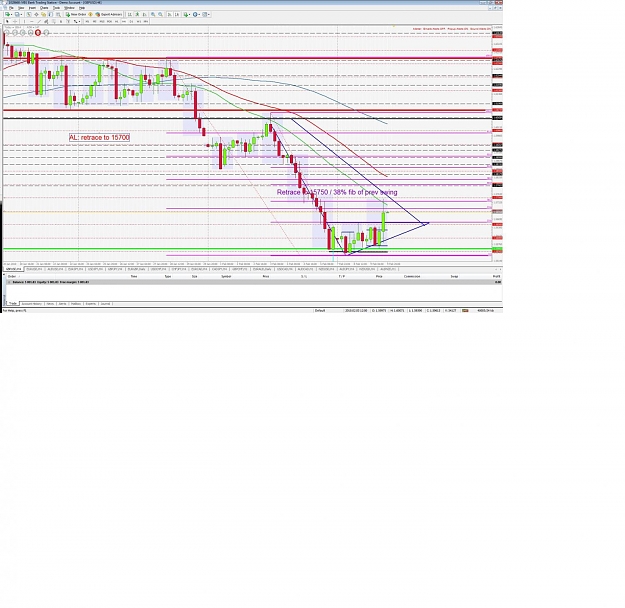Switch timeframe to H4
The height and width of the screenshot is (608, 625).
(x=124, y=21)
